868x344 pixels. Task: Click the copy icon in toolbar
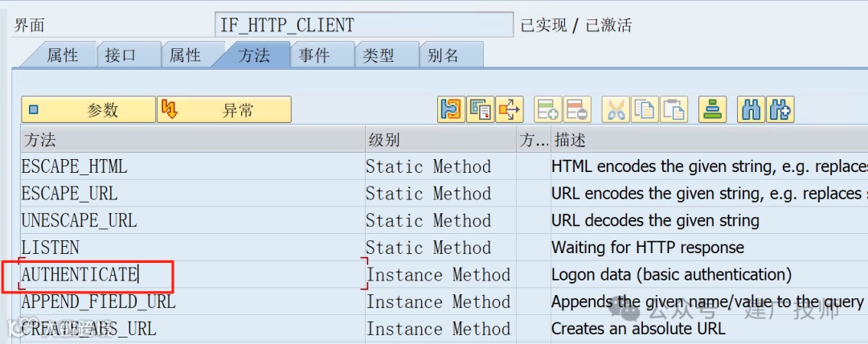(x=645, y=109)
